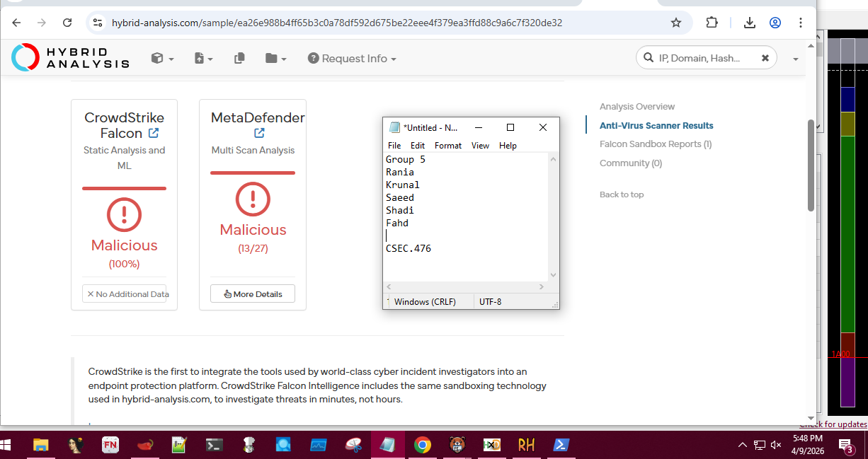Open notification center icon
The width and height of the screenshot is (868, 459).
tap(846, 446)
